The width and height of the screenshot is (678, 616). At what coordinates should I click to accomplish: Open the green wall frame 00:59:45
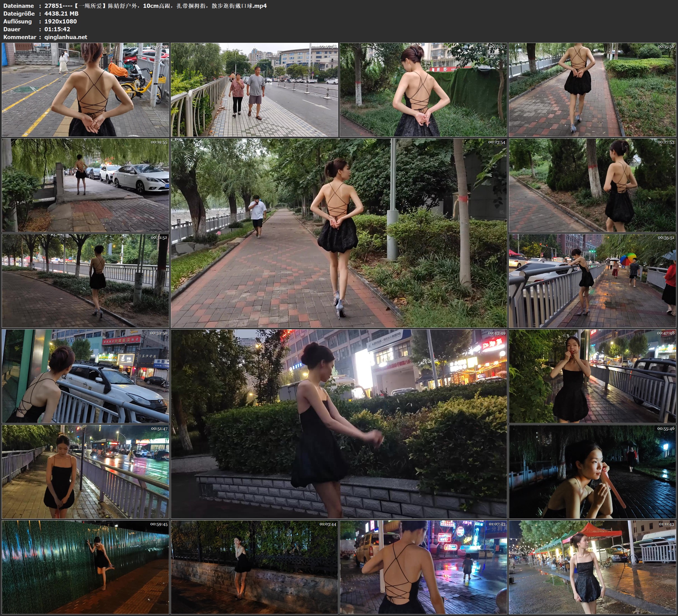(x=85, y=567)
